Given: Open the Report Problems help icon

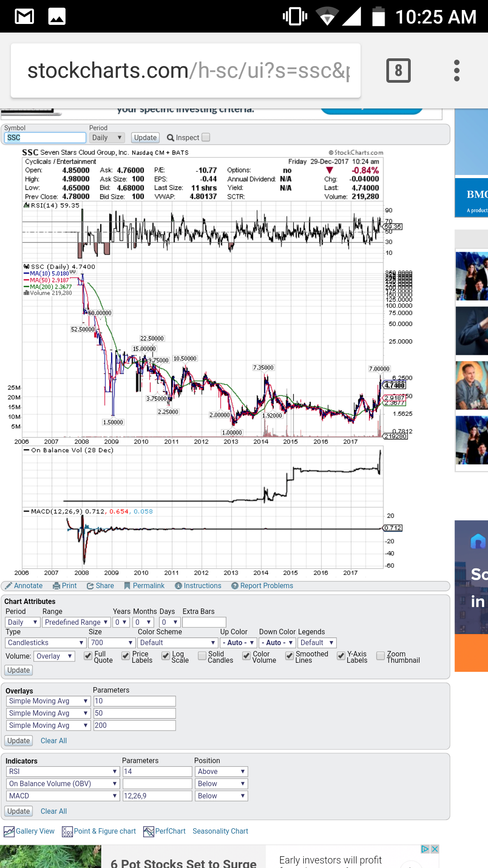Looking at the screenshot, I should point(235,586).
